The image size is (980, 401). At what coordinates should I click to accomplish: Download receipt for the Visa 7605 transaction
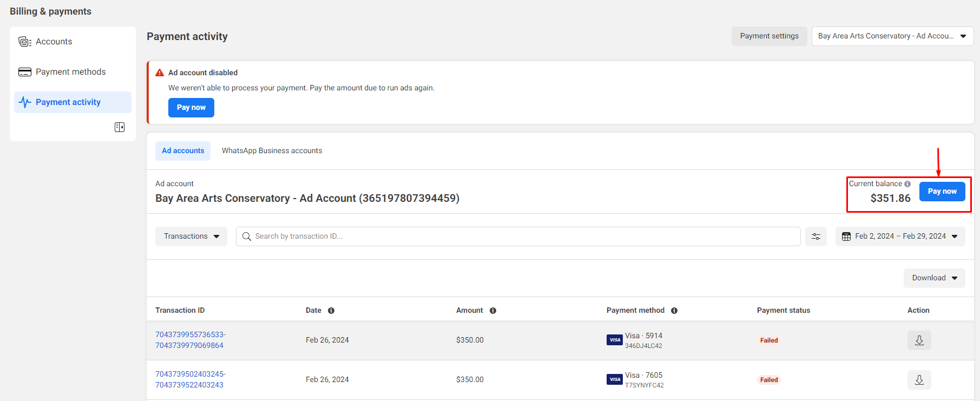[x=919, y=380]
